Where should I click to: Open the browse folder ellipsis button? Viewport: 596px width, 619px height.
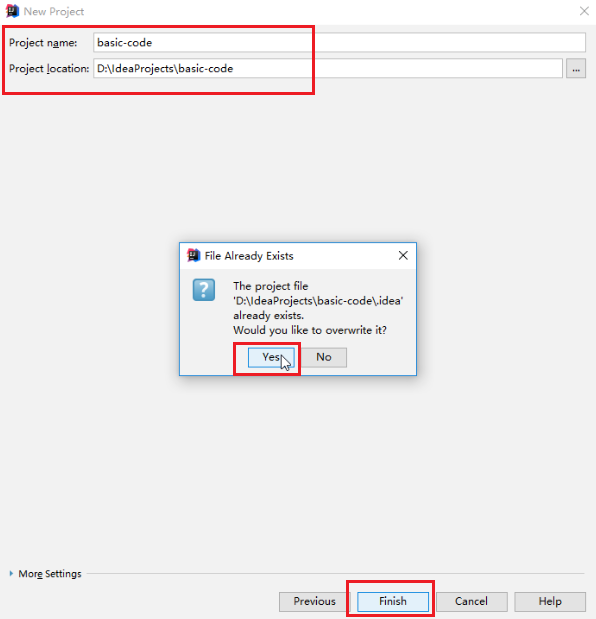[576, 69]
